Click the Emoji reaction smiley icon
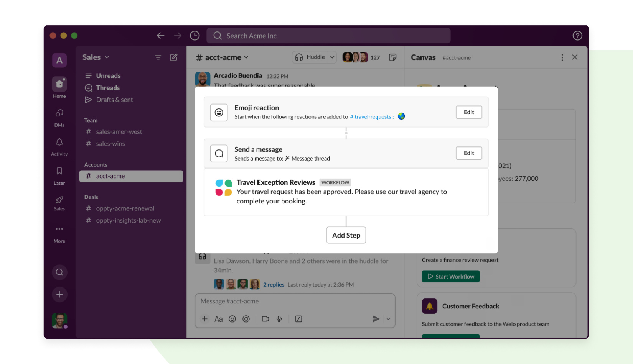The width and height of the screenshot is (633, 364). [219, 113]
